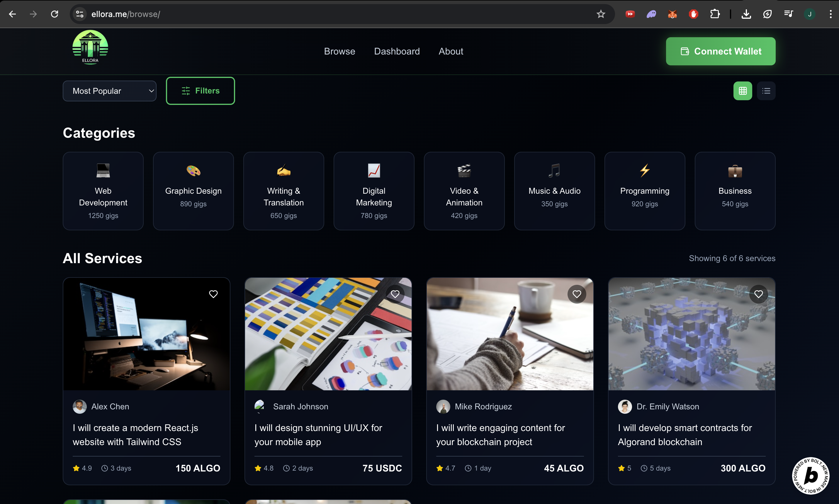Select the Web Development category card

[103, 191]
